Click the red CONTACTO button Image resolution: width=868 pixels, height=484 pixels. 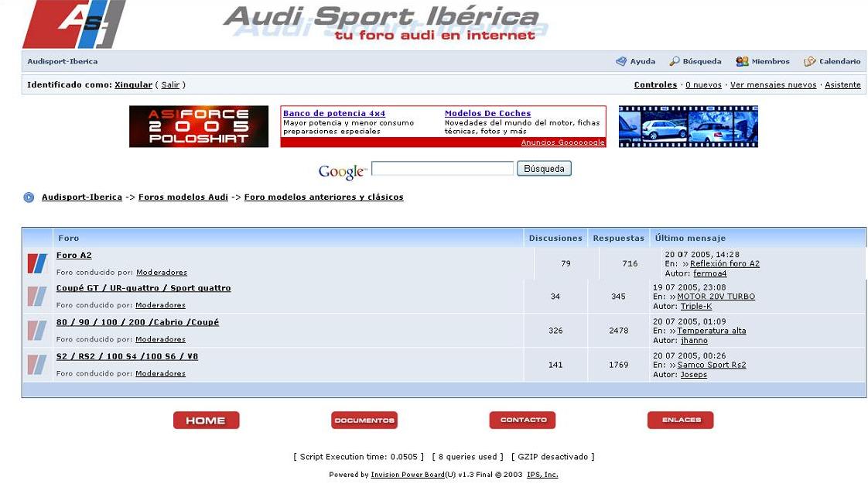click(522, 420)
